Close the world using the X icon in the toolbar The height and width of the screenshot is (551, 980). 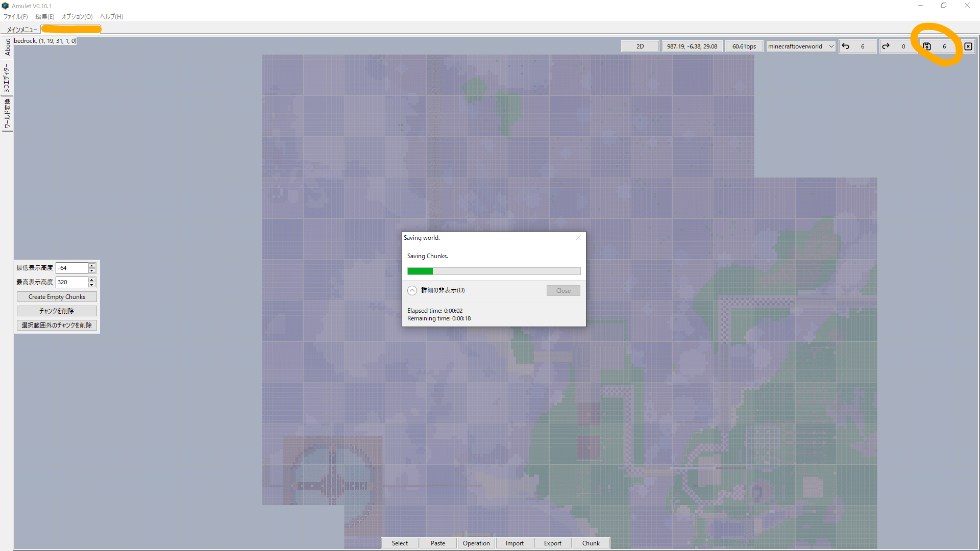pos(968,46)
